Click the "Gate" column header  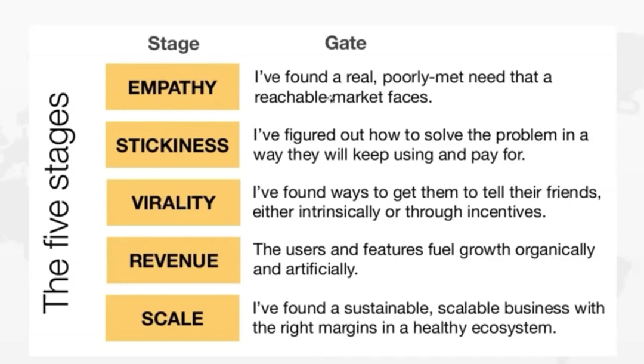click(x=345, y=43)
